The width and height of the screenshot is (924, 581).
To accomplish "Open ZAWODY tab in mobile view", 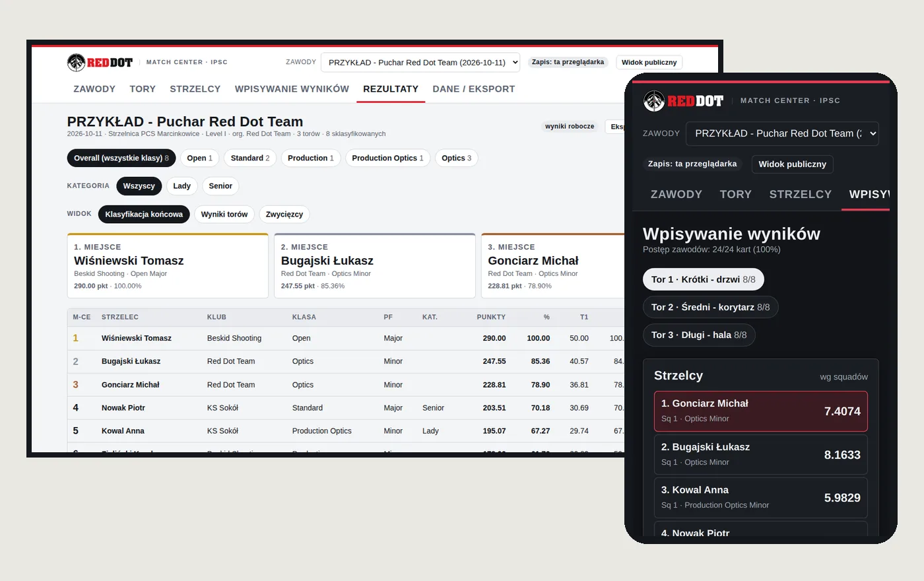I will tap(676, 194).
